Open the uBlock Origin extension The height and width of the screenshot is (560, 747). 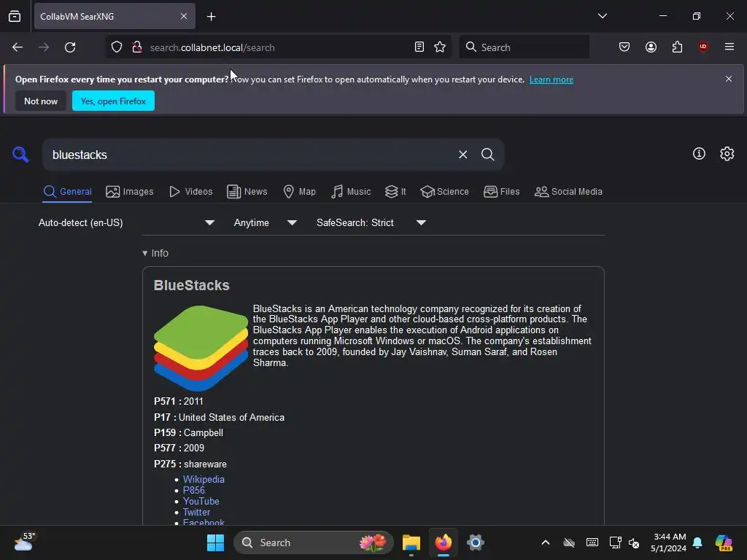point(703,47)
